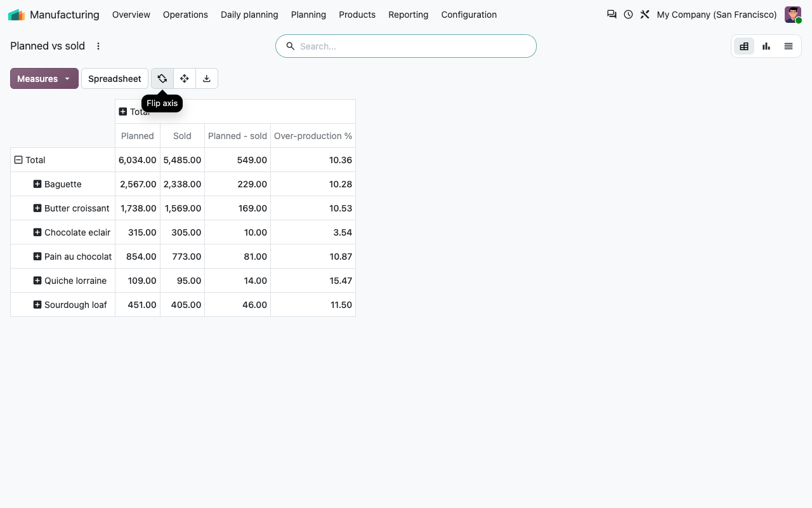
Task: Expand the Butter croissant row
Action: pos(37,208)
